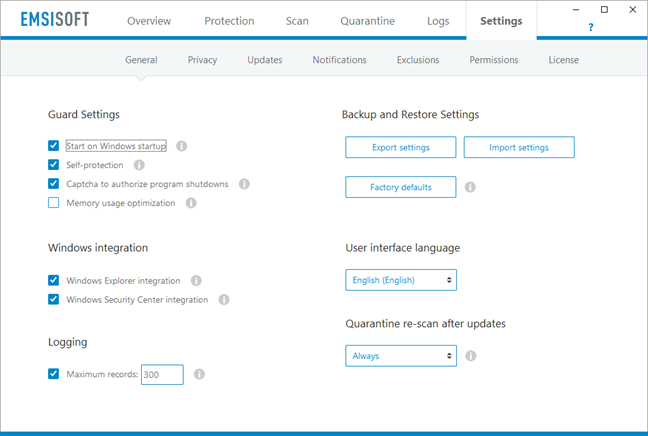Open the Privacy settings sub-tab
Screen dimensions: 648x436
tap(202, 60)
